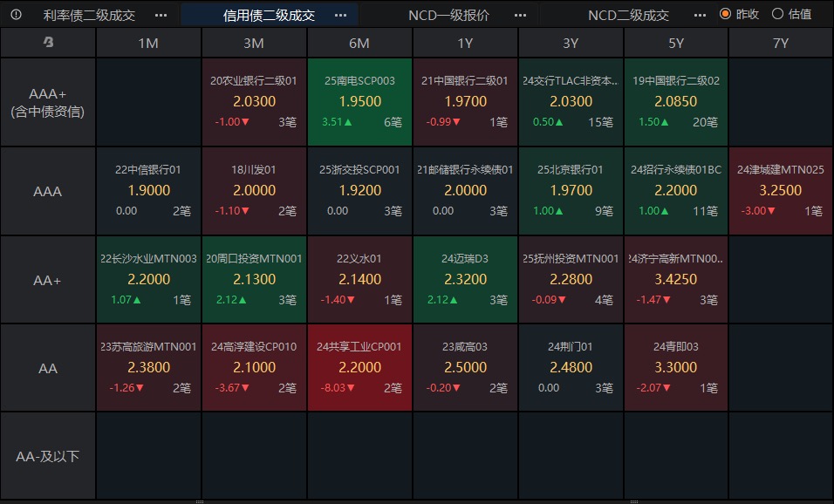Viewport: 834px width, 504px height.
Task: Open the 24招行永续债01BC bond cell
Action: pyautogui.click(x=676, y=191)
